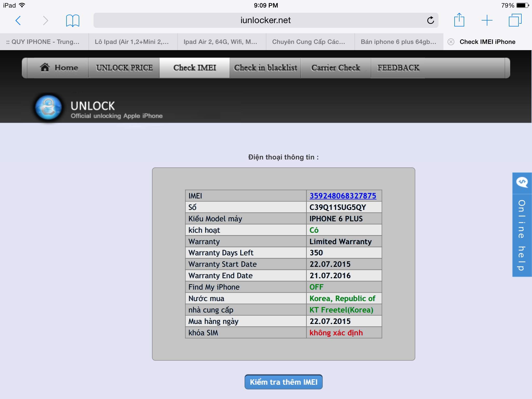Open the Check IMEI menu item
The image size is (532, 399).
click(x=195, y=68)
